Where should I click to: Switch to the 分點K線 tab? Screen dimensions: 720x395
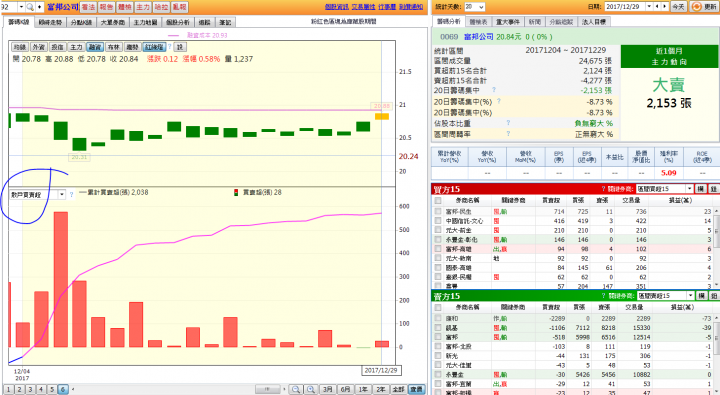point(81,22)
